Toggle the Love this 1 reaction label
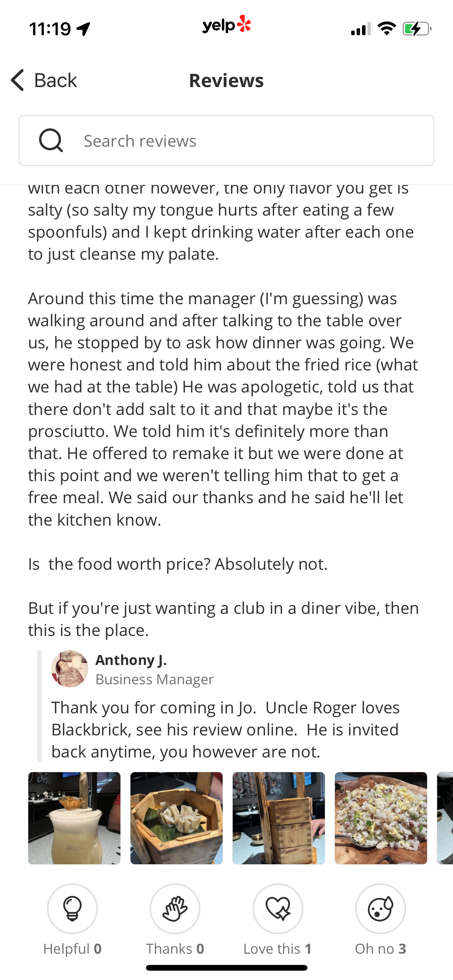The width and height of the screenshot is (453, 980). click(x=278, y=949)
